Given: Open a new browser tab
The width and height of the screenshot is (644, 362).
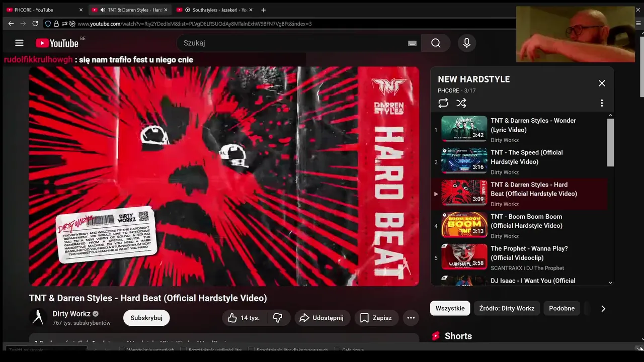Looking at the screenshot, I should click(263, 10).
